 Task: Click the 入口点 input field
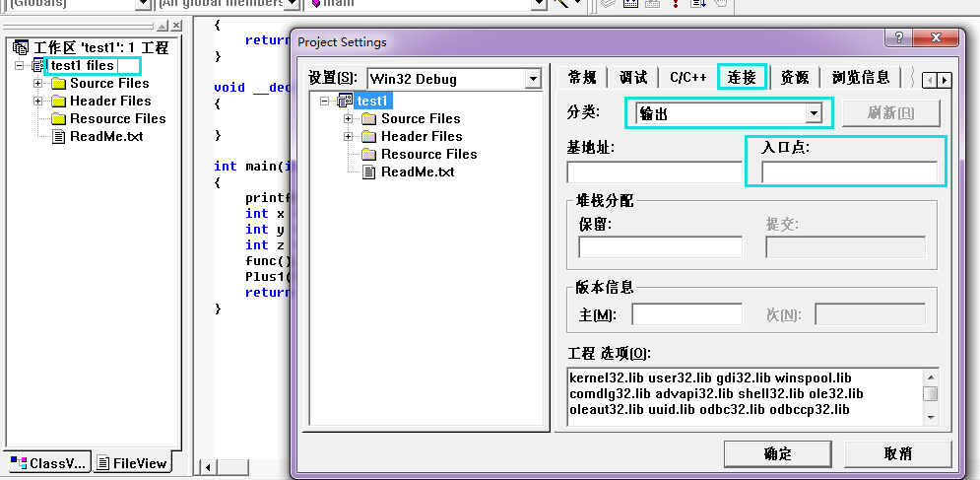tap(849, 172)
